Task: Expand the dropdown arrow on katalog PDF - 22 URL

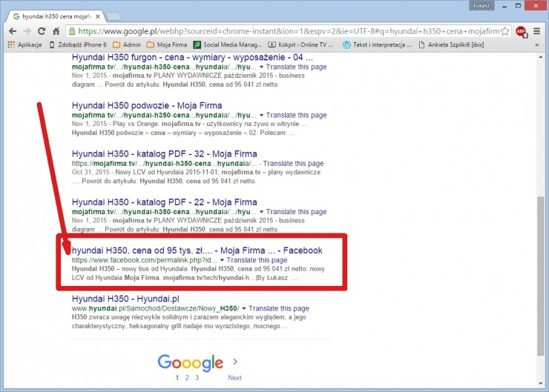Action: [261, 212]
